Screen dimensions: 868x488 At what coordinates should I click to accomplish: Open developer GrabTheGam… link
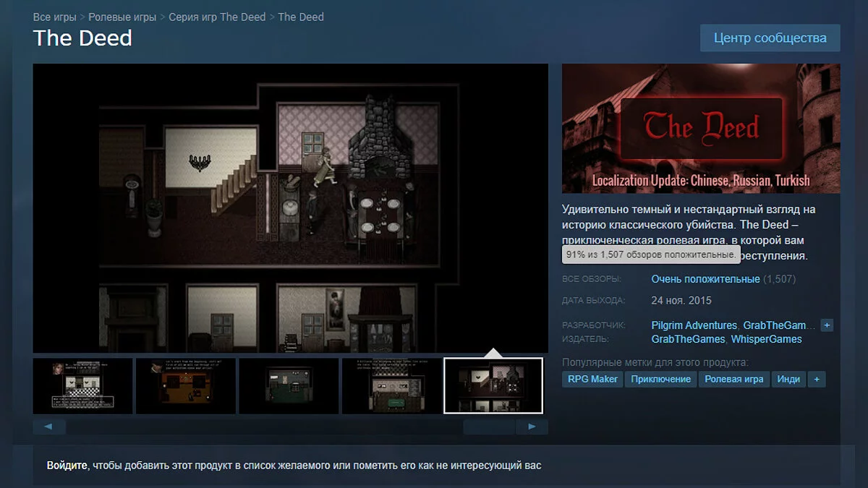click(778, 325)
